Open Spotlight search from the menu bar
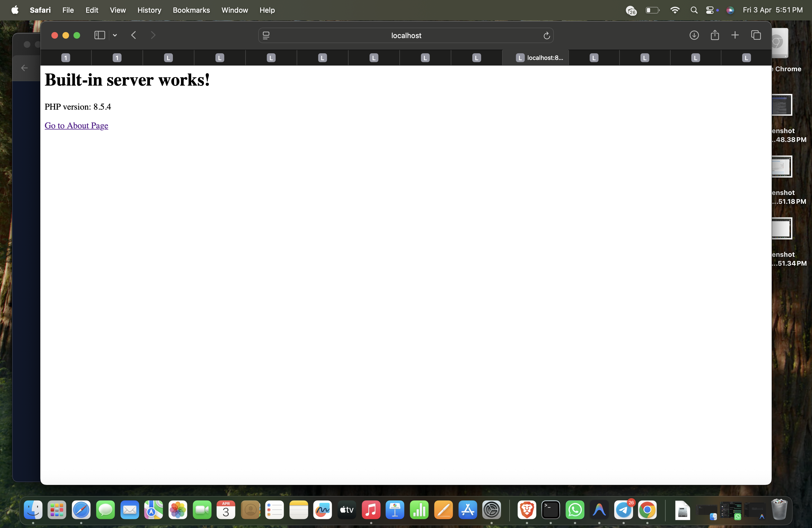 [694, 10]
